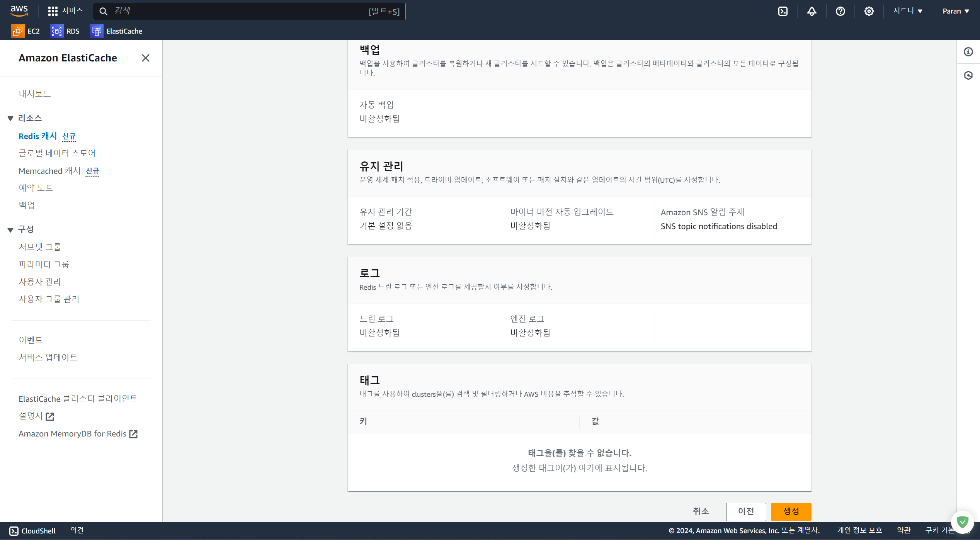This screenshot has width=980, height=540.
Task: Open the notifications bell icon
Action: (x=812, y=11)
